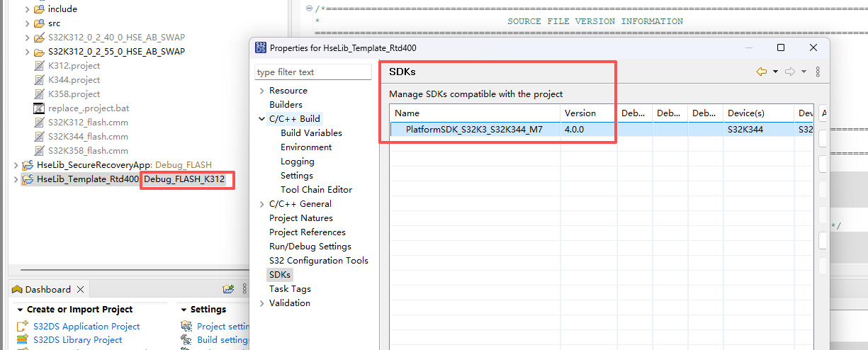Collapse the source comment block in editor

tap(310, 8)
